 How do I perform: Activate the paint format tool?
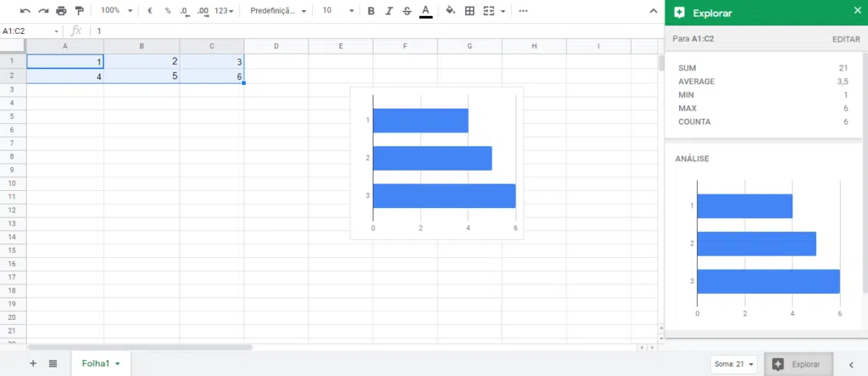[x=79, y=10]
